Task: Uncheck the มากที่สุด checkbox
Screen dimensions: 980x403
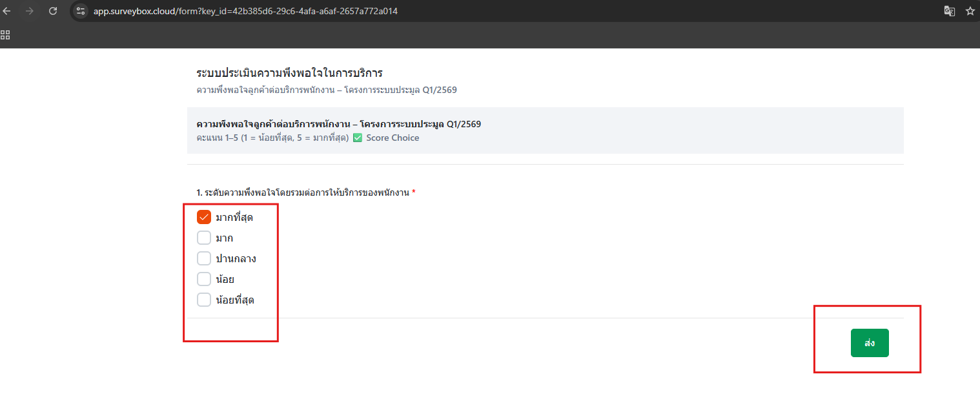Action: [204, 217]
